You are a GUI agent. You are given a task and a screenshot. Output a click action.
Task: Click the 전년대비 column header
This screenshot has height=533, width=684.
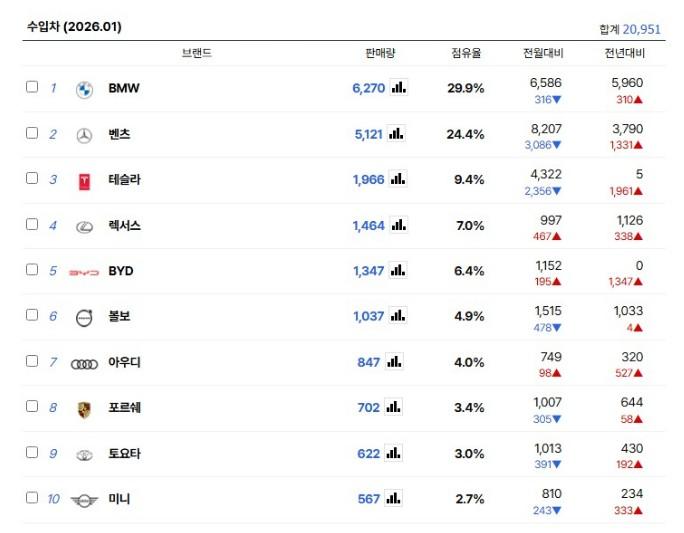click(x=625, y=53)
